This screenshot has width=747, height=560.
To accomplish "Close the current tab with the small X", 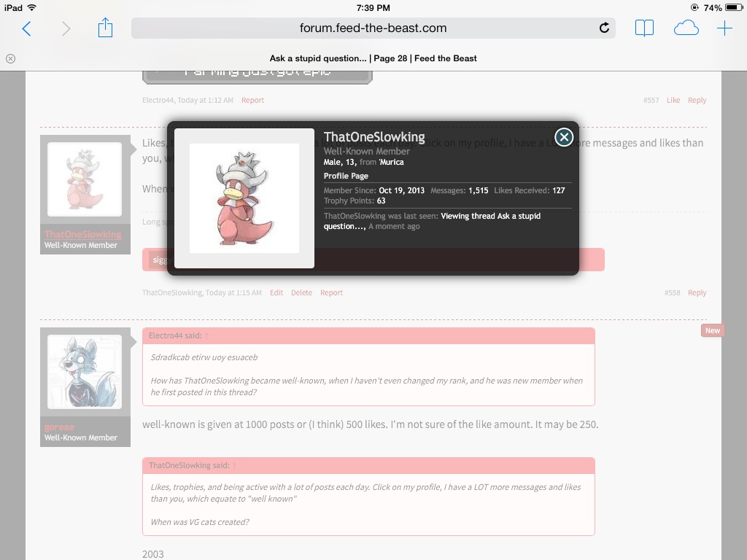I will point(10,58).
